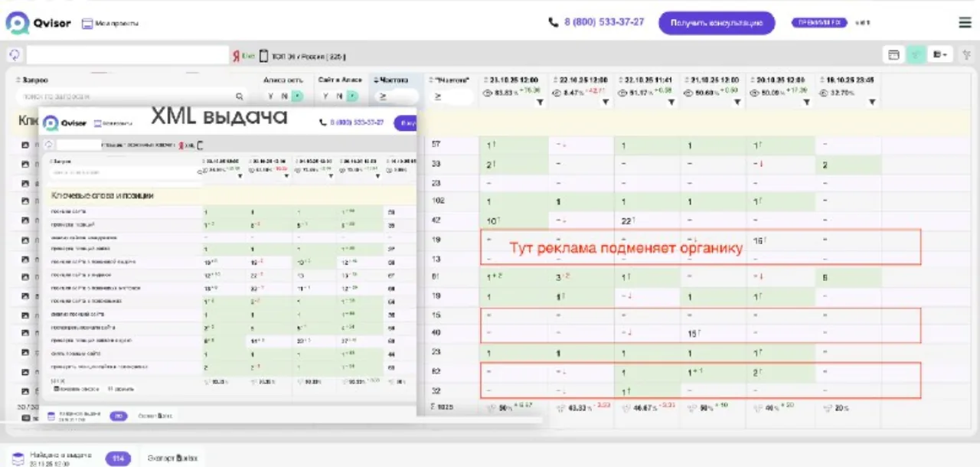Click the magnifier icon in the query search box
This screenshot has width=980, height=467.
240,96
